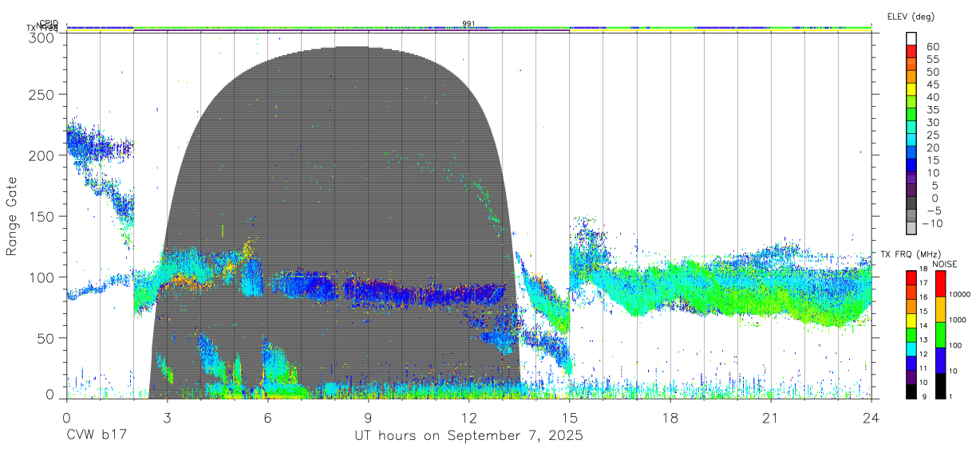Click the 'NOISE' colorbar title

pyautogui.click(x=943, y=264)
